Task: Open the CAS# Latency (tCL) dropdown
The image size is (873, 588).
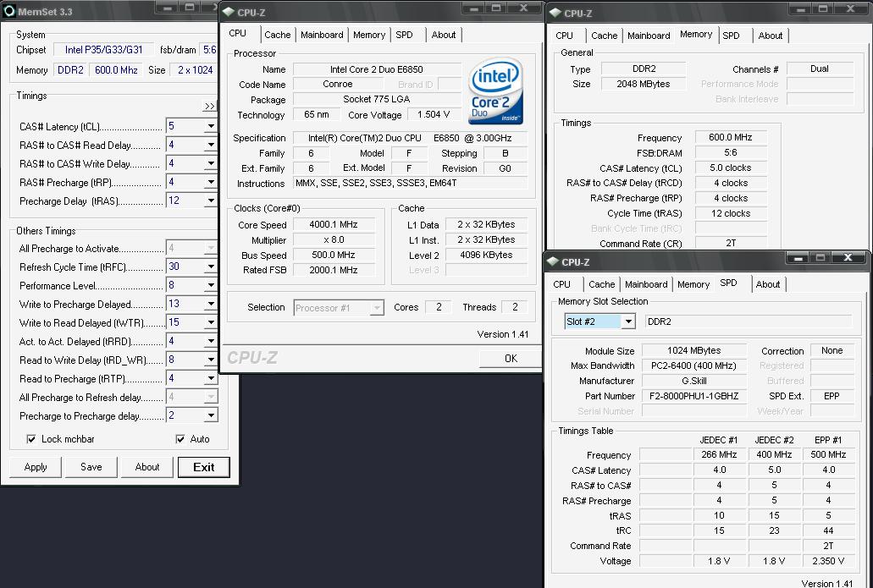Action: [210, 127]
